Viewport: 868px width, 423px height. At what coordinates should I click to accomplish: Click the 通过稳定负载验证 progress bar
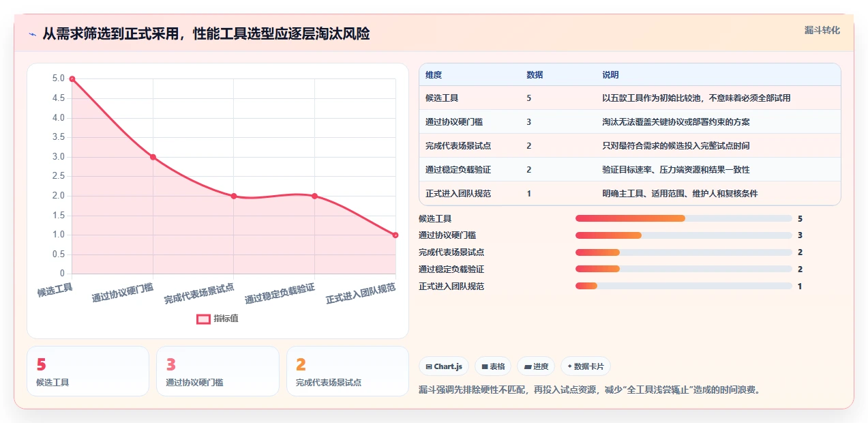[x=684, y=269]
